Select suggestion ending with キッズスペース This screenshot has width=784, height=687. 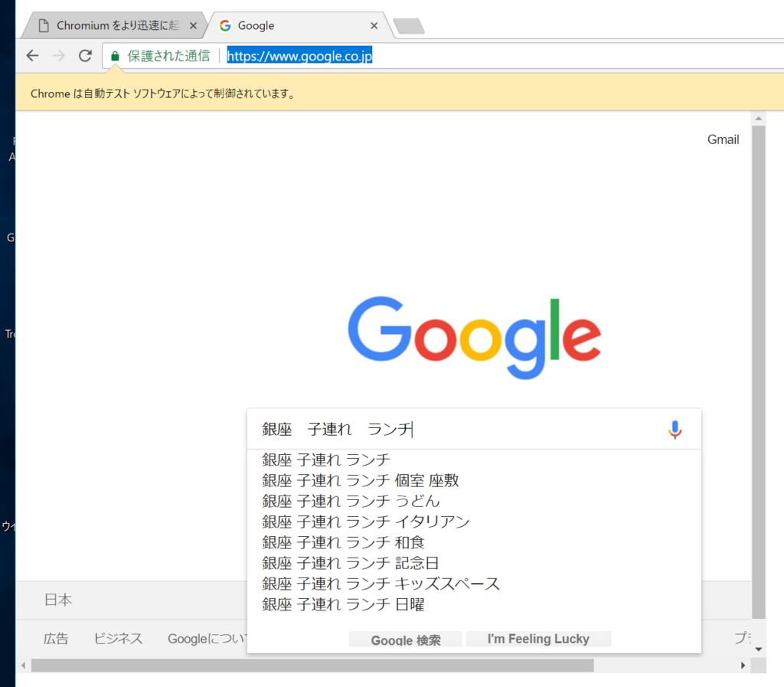475,584
